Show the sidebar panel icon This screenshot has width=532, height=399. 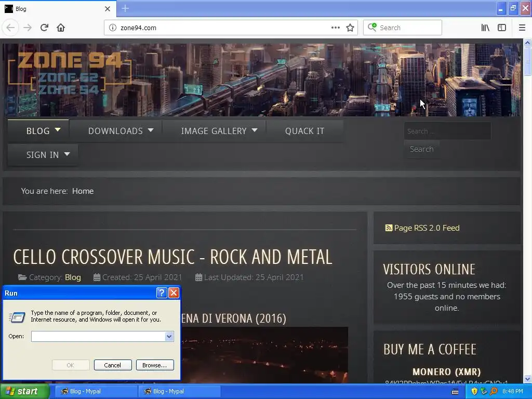[502, 28]
